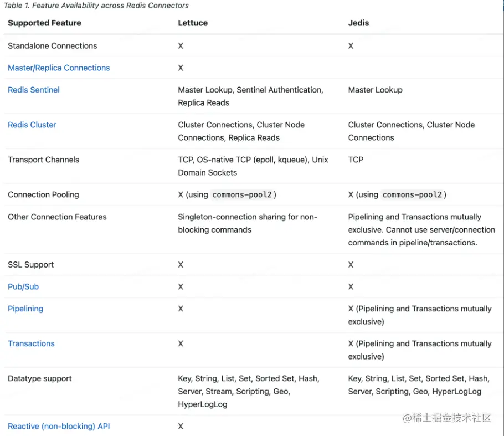Click the Transport Channels row label
504x436 pixels.
point(43,160)
